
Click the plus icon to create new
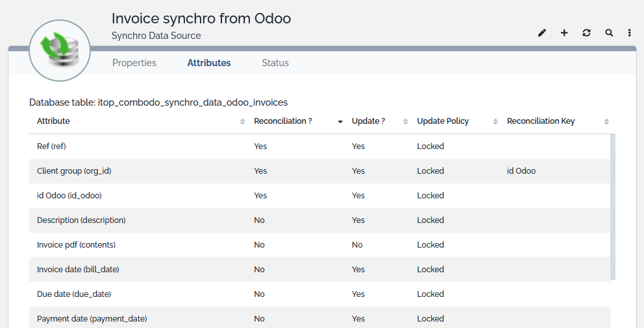pos(564,33)
